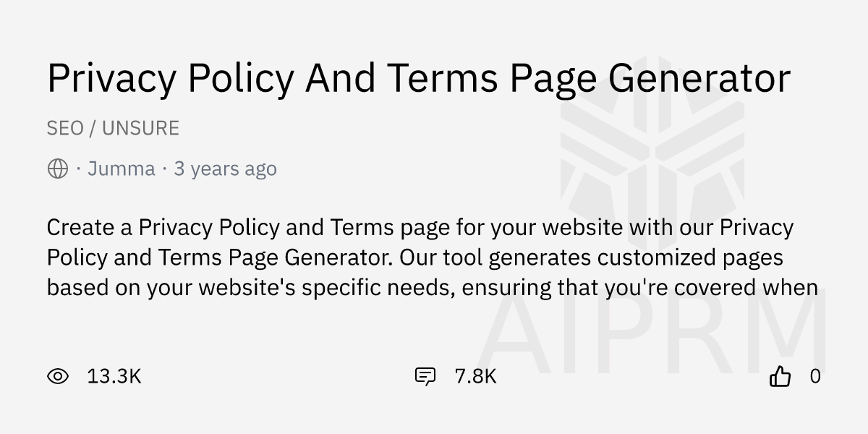Click the 7.8K usage count
Viewport: 868px width, 434px height.
(x=475, y=376)
